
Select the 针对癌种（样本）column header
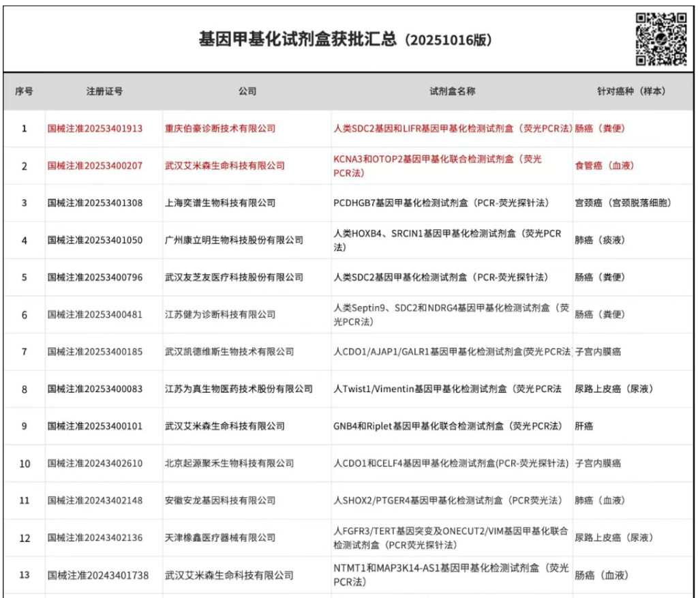(631, 91)
